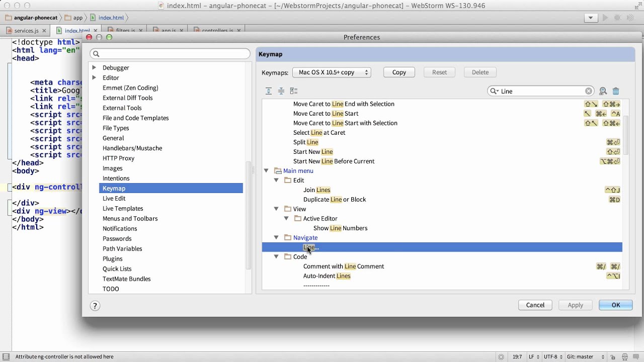Open the LF line separator selector

(x=533, y=357)
